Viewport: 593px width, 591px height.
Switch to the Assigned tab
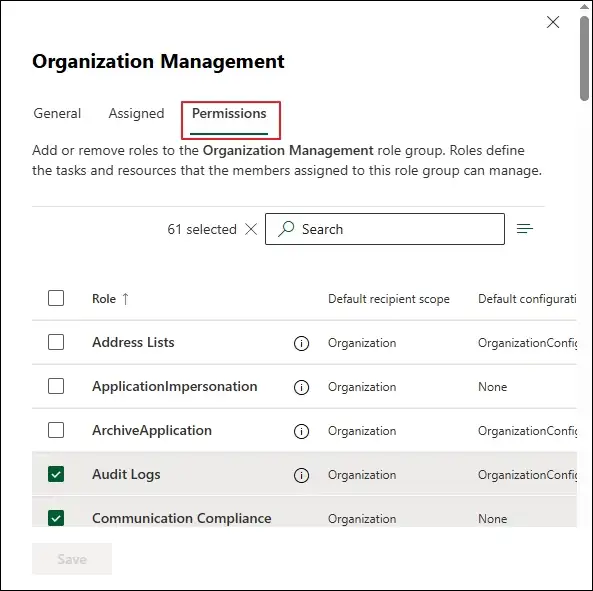tap(136, 113)
